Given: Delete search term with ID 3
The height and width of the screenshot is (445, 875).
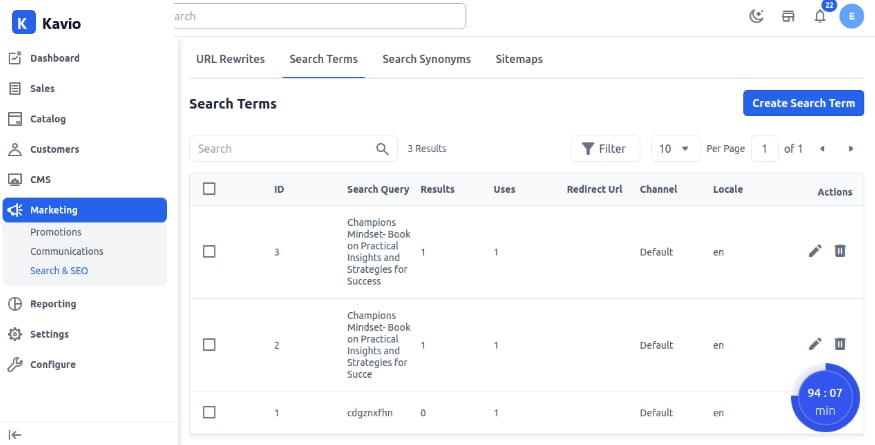Looking at the screenshot, I should pos(840,251).
